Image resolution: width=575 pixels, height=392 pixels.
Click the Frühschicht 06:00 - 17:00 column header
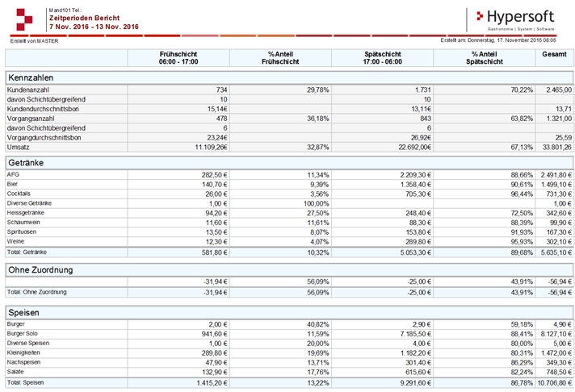click(178, 58)
